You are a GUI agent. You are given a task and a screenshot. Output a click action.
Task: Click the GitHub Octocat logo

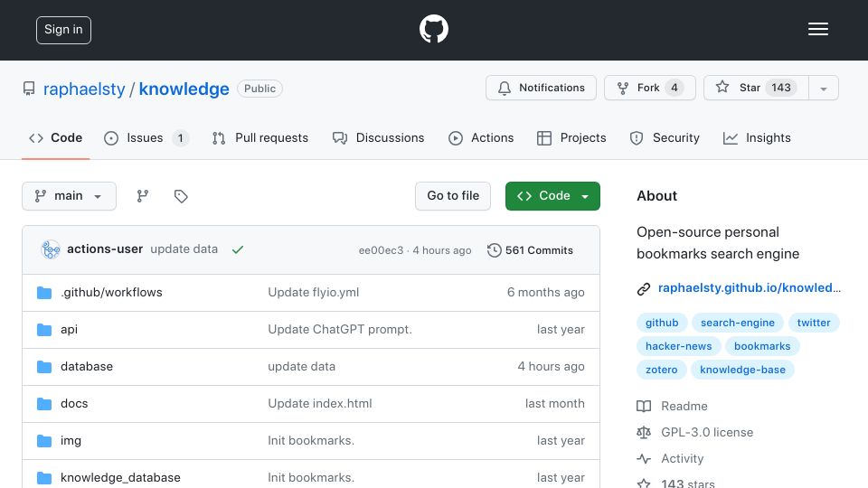433,29
